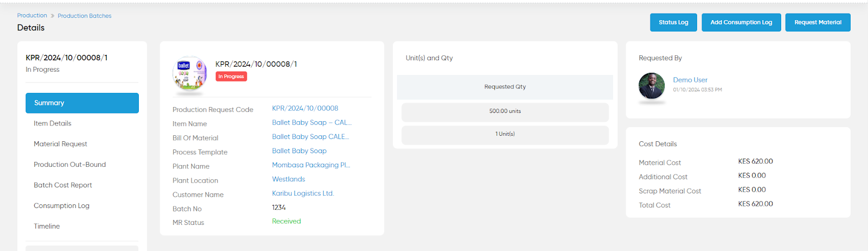Click the 500.00 units quantity row
This screenshot has height=251, width=868.
point(505,111)
